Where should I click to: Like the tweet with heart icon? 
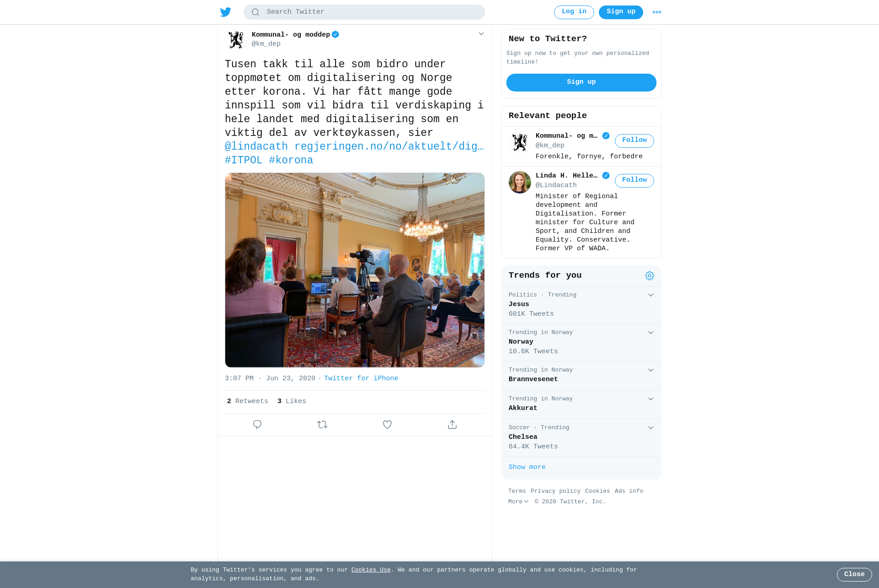pyautogui.click(x=387, y=425)
